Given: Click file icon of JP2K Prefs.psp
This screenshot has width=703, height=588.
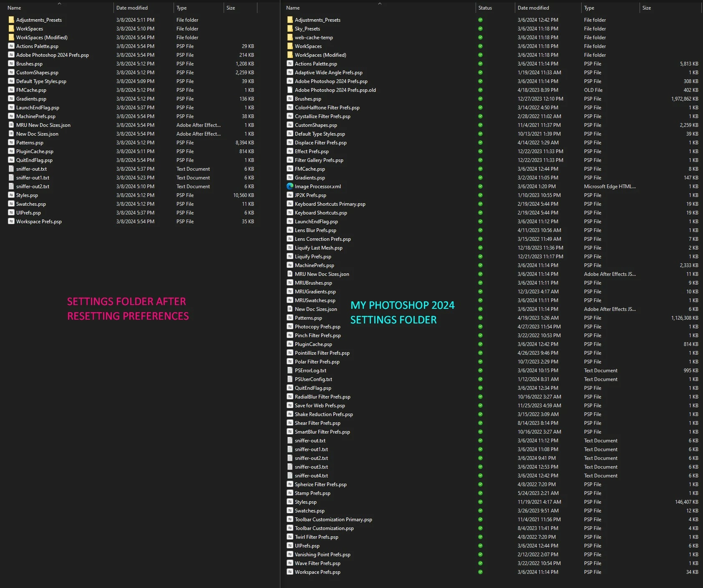Looking at the screenshot, I should point(290,195).
